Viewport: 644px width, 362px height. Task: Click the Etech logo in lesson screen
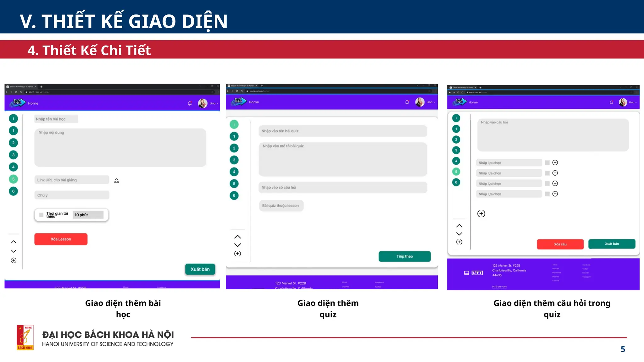(x=17, y=103)
